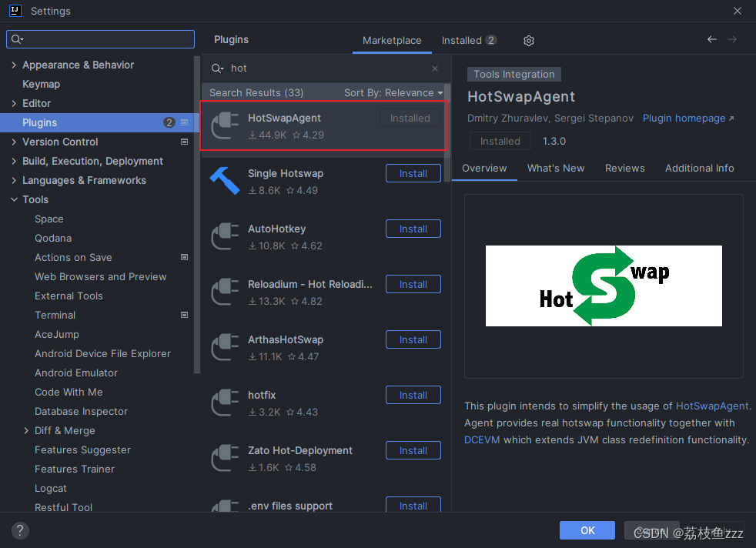Expand the Editor section
Screen dimensions: 756x548
coord(14,103)
